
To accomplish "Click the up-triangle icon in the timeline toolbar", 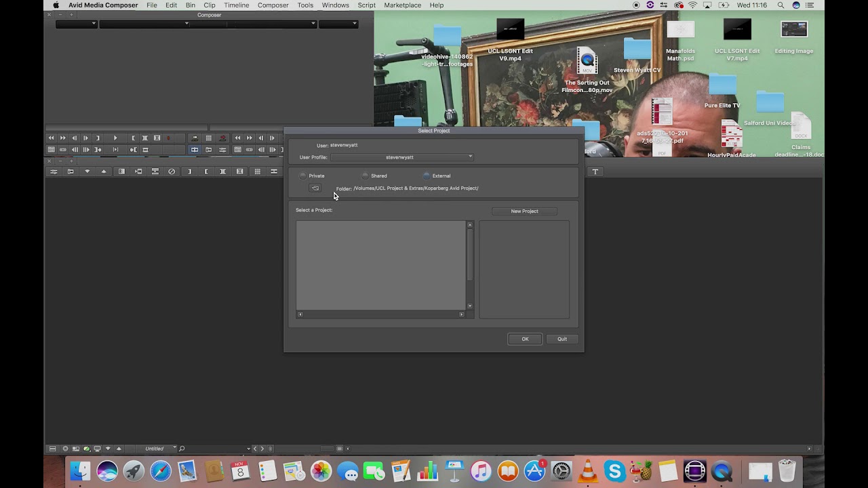I will (104, 171).
